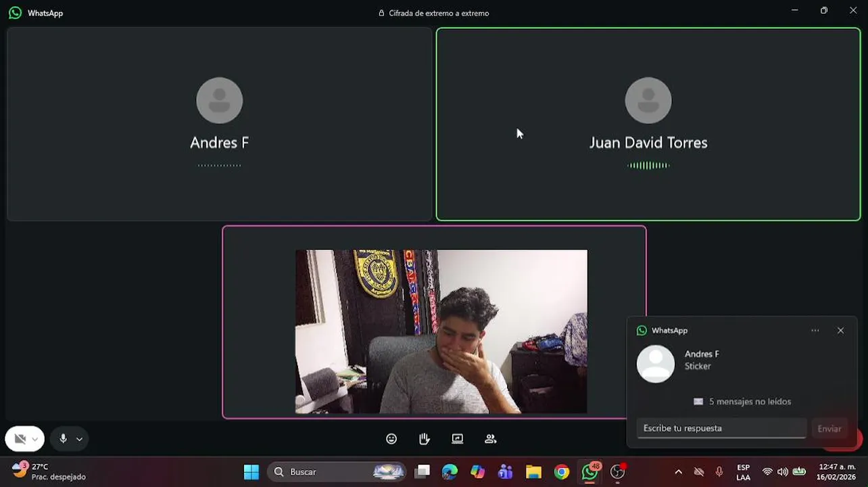
Task: Click the Buscar taskbar search box
Action: tap(338, 472)
